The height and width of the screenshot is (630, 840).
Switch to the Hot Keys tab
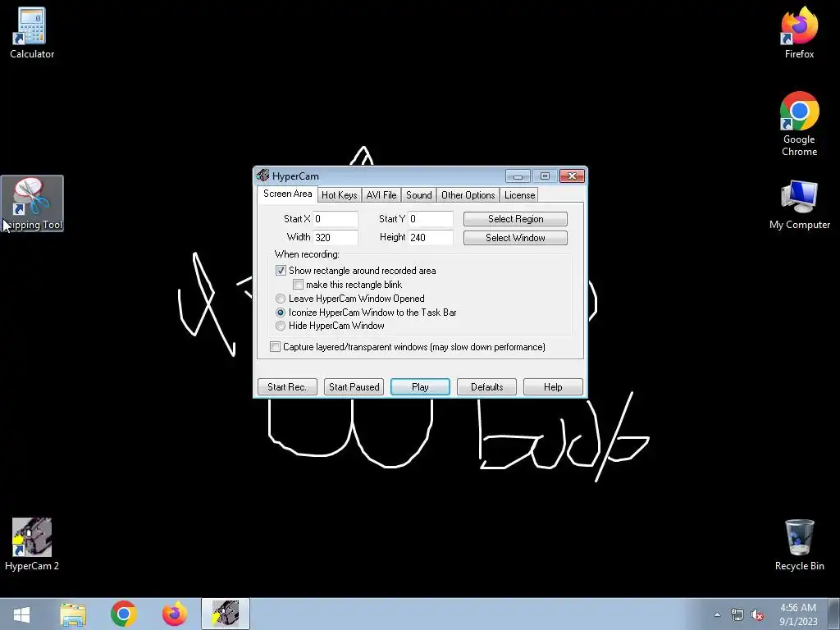pos(339,195)
